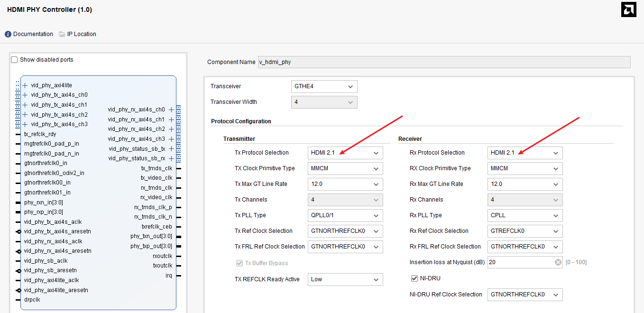Toggle Show disabled ports checkbox
644x313 pixels.
(x=14, y=60)
